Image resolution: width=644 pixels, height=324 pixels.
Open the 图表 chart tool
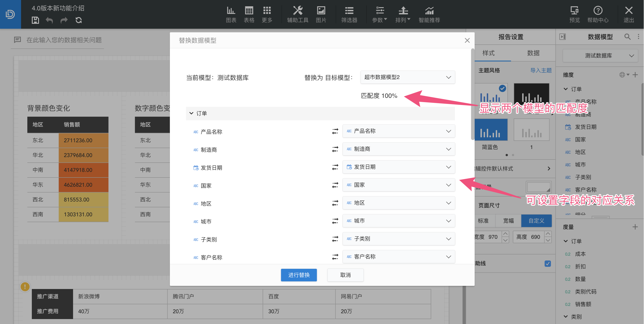coord(231,14)
